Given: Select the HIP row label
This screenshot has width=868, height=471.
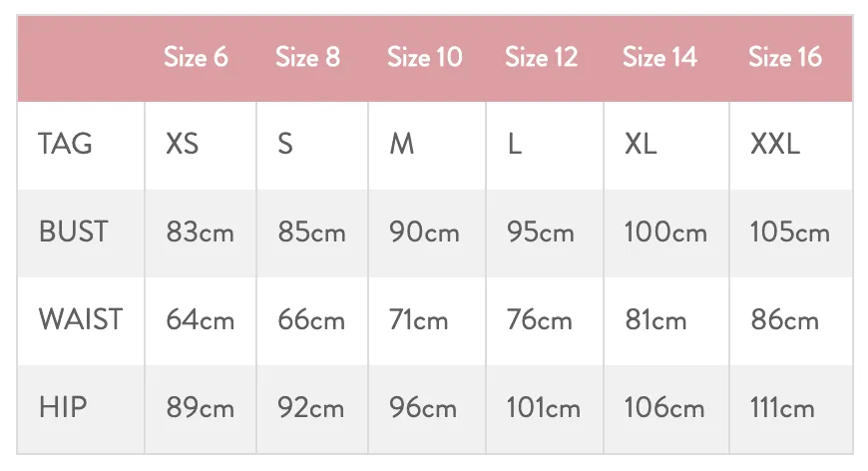Looking at the screenshot, I should coord(63,407).
